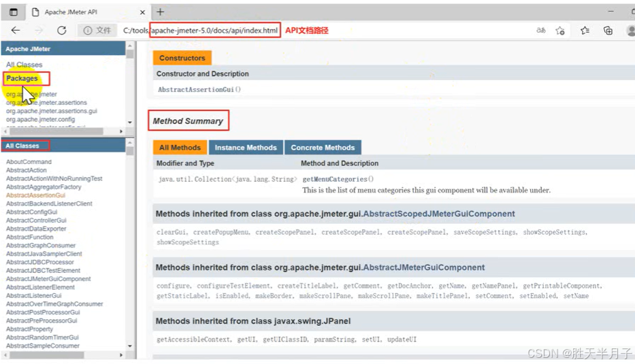Click packages frame scroll-down arrow
635x364 pixels.
click(x=129, y=122)
